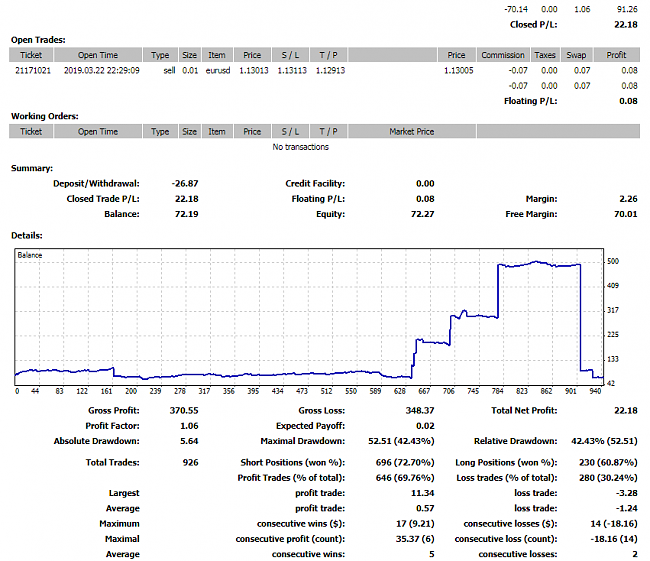
Task: Select the Swap column header
Action: (x=576, y=55)
